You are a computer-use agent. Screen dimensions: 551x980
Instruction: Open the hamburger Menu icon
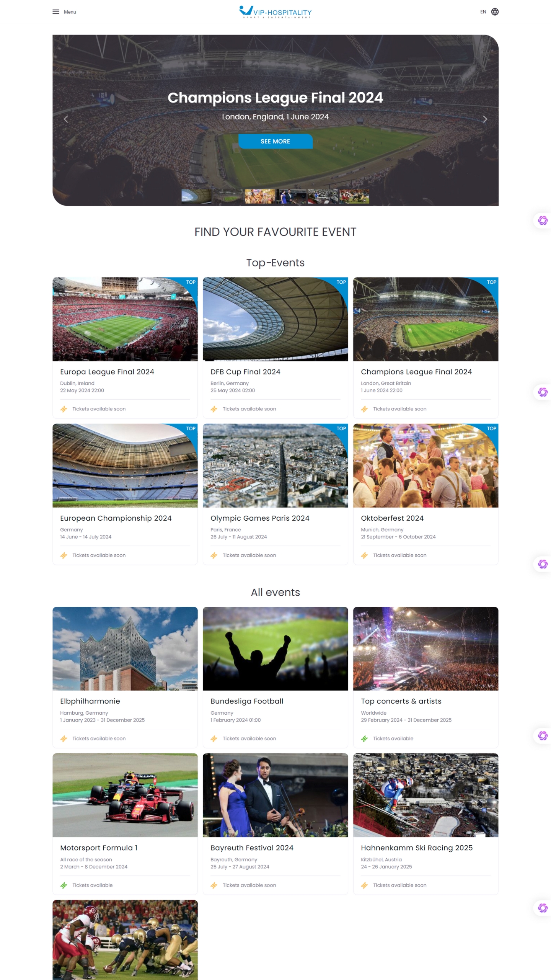point(56,12)
